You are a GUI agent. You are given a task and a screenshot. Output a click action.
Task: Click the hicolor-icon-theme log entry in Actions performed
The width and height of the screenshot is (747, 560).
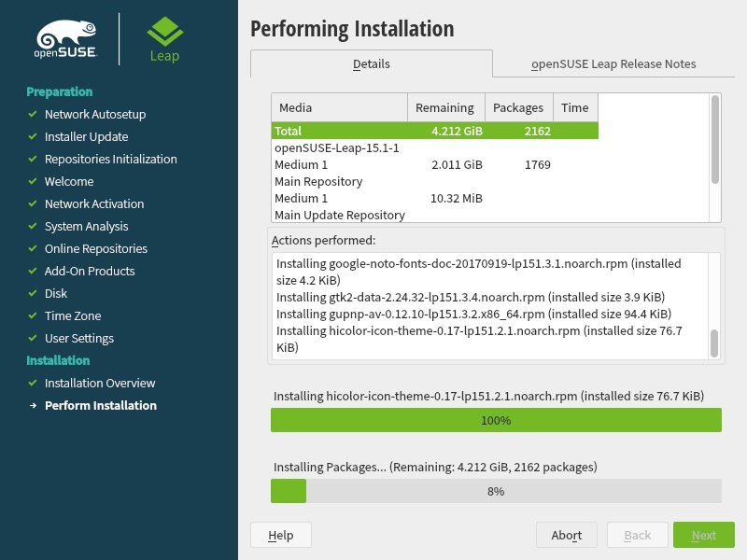pos(479,339)
